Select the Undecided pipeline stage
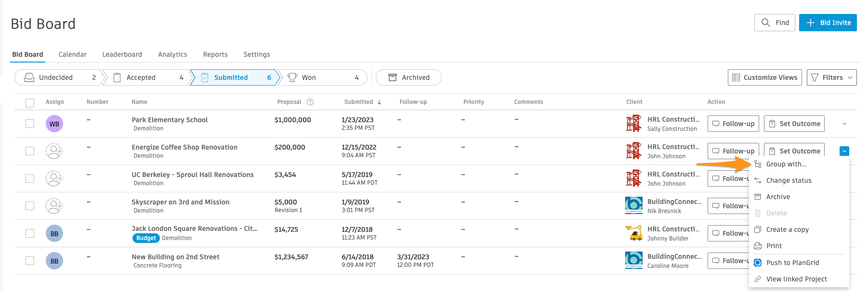This screenshot has height=291, width=868. coord(58,77)
